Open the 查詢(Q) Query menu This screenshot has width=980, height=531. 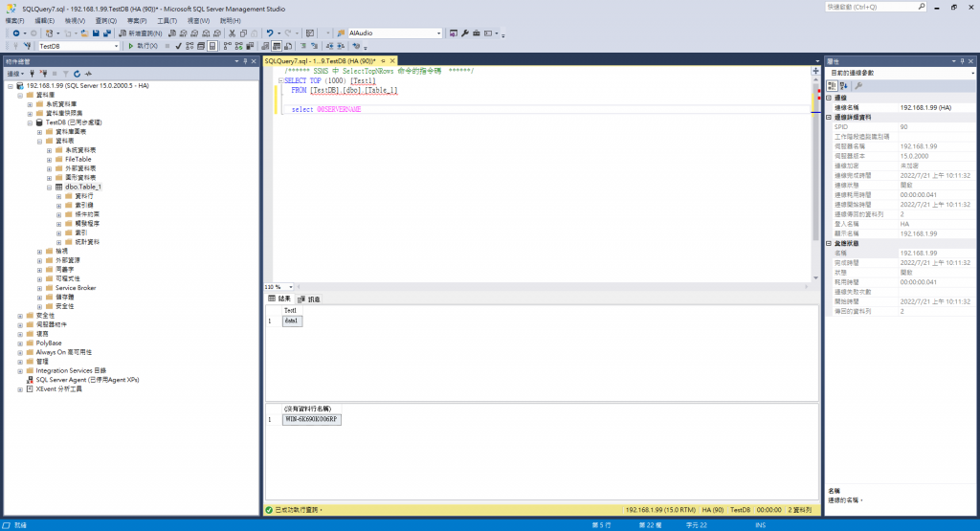(105, 21)
